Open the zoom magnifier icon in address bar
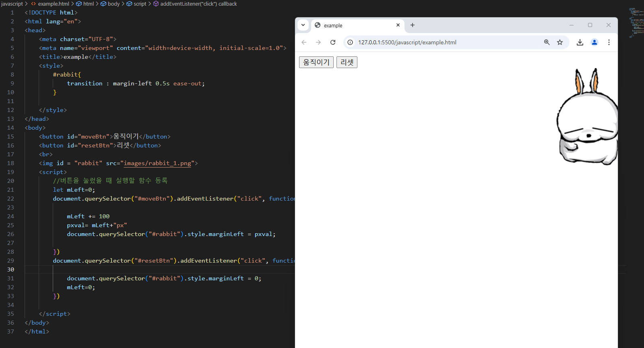The width and height of the screenshot is (644, 348). [x=547, y=42]
